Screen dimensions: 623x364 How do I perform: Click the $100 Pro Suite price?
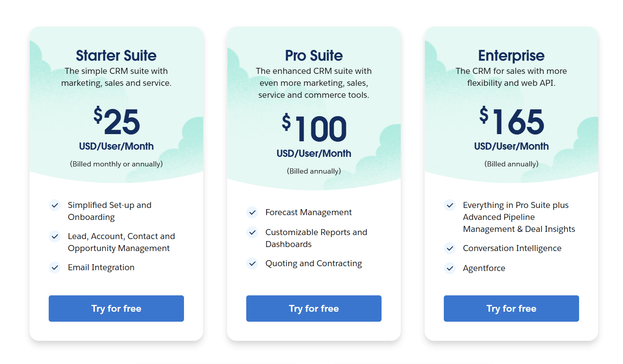pos(314,129)
